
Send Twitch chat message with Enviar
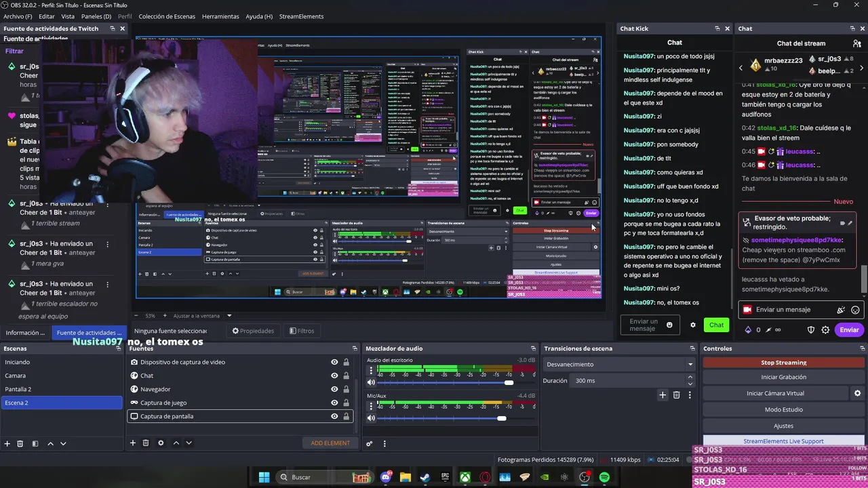click(x=849, y=329)
